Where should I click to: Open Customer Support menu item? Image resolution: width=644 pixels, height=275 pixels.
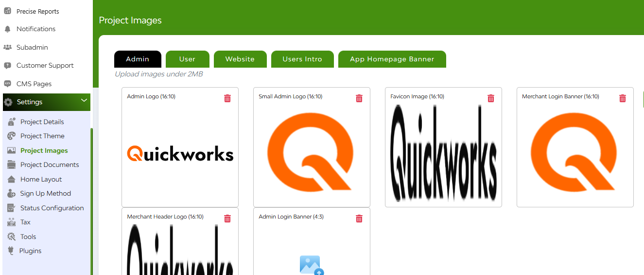(45, 66)
